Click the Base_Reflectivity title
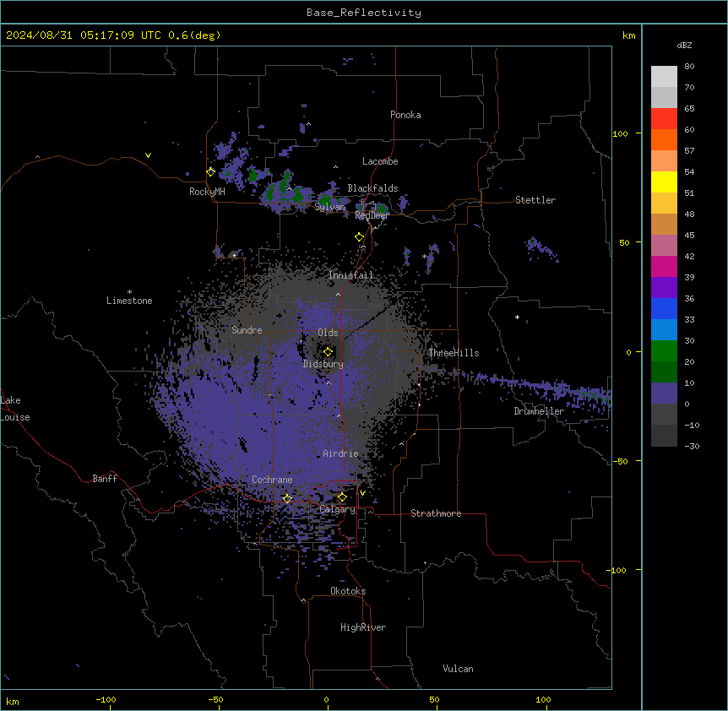This screenshot has width=728, height=711. click(364, 13)
